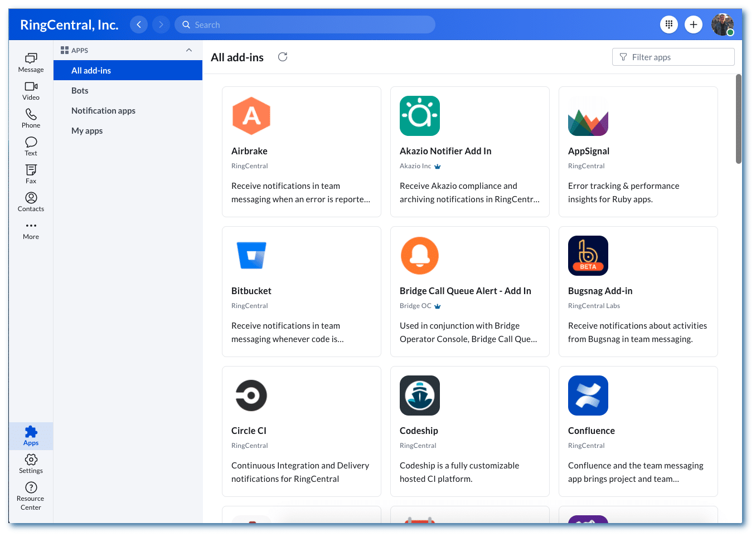Open the Message section in sidebar

click(x=31, y=63)
